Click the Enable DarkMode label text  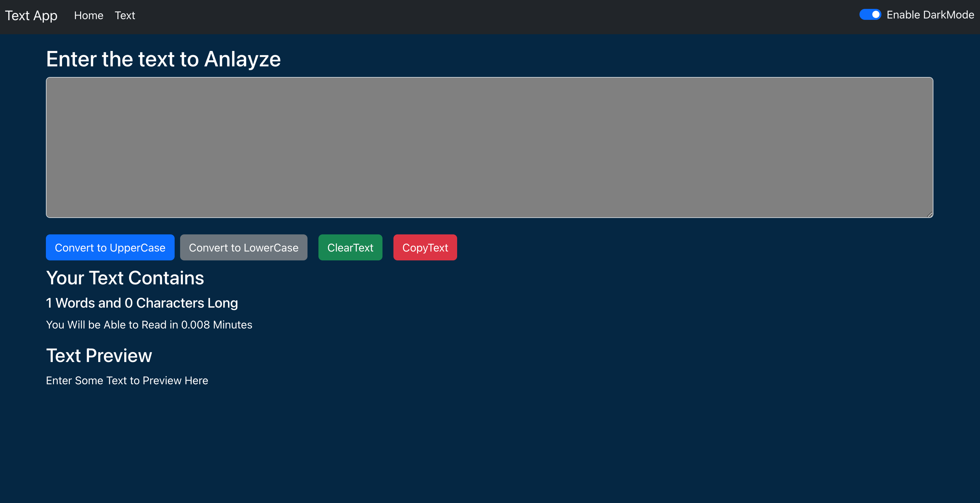pyautogui.click(x=930, y=15)
